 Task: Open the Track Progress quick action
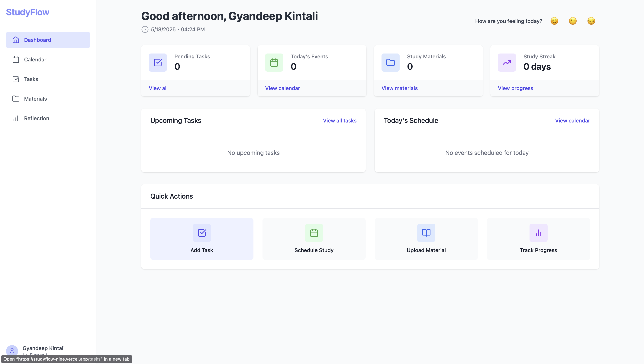[x=538, y=239]
